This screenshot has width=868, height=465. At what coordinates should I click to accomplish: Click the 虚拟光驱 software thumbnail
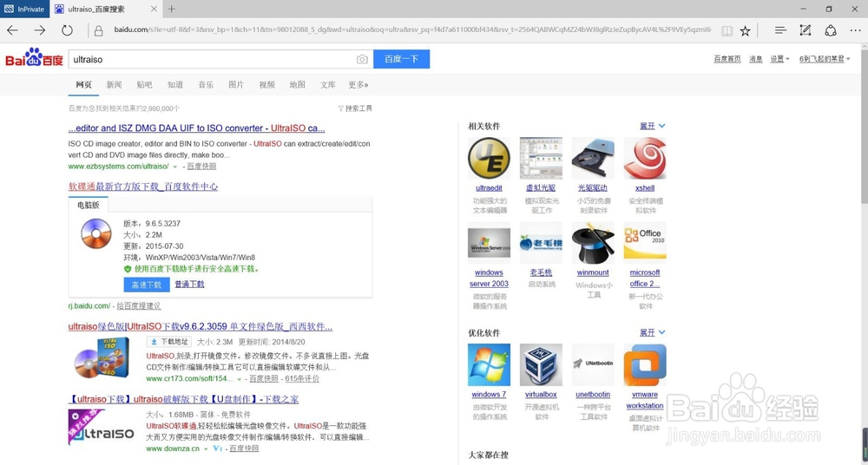coord(541,158)
